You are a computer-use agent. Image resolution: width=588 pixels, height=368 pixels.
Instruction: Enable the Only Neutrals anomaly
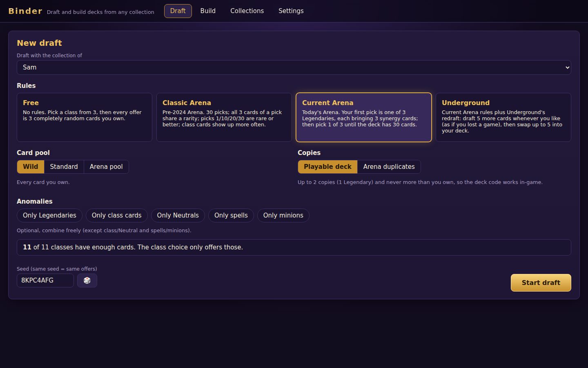click(178, 215)
